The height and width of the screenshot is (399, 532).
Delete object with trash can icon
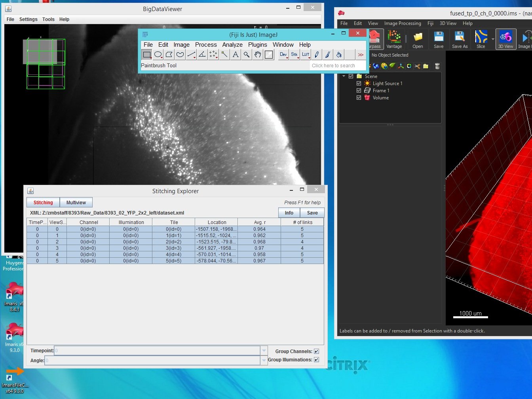click(x=437, y=66)
